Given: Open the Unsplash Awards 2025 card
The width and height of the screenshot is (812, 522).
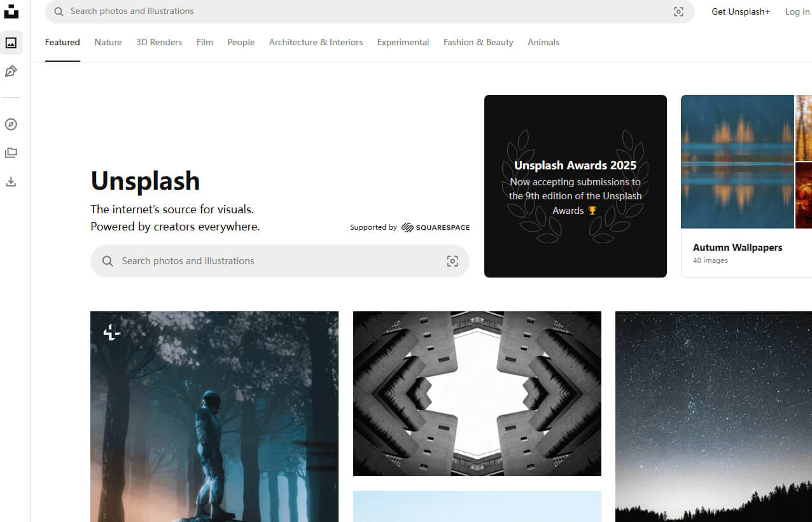Looking at the screenshot, I should pos(575,186).
